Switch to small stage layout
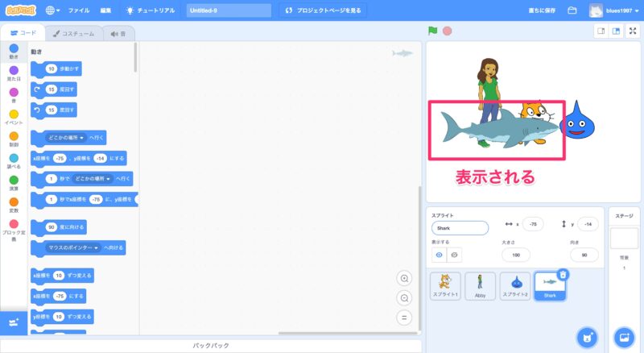This screenshot has width=644, height=353. [601, 31]
